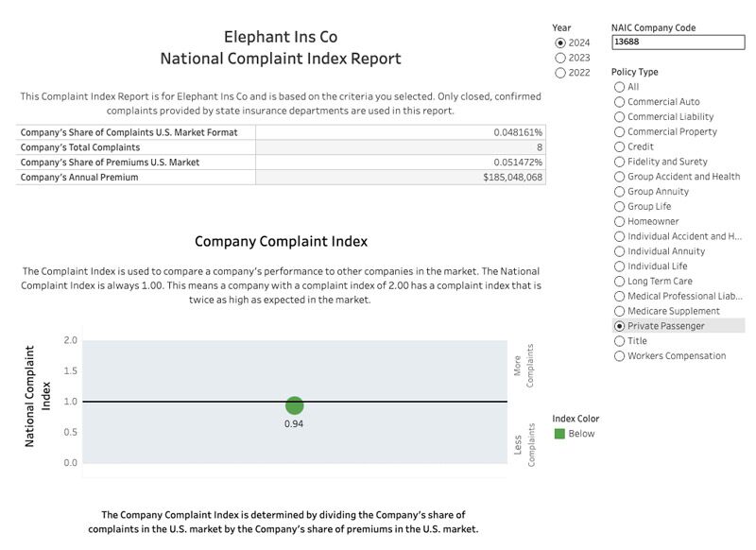Select Individual Annuity policy type

(x=620, y=251)
